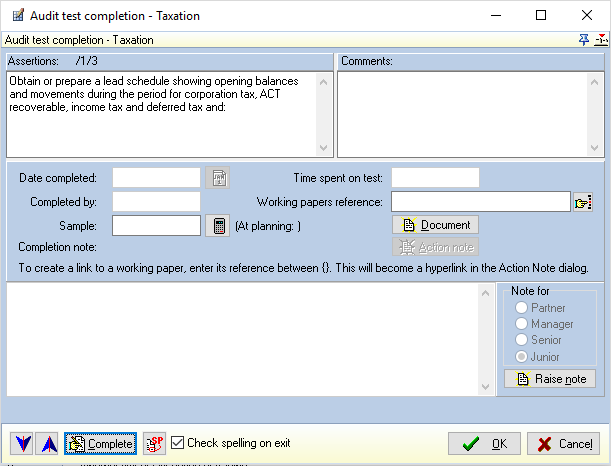Click in the Sample field
The width and height of the screenshot is (611, 466).
(156, 226)
